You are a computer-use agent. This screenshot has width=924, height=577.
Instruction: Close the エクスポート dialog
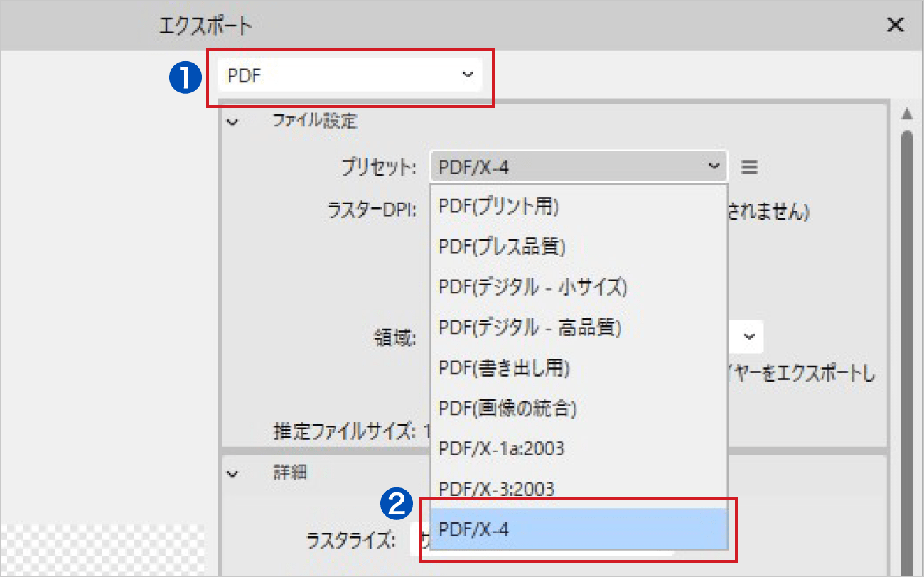pyautogui.click(x=896, y=26)
